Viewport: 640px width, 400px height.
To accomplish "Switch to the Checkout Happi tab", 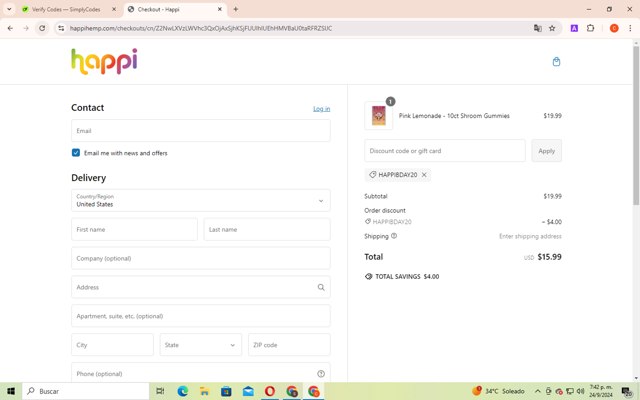I will point(175,9).
